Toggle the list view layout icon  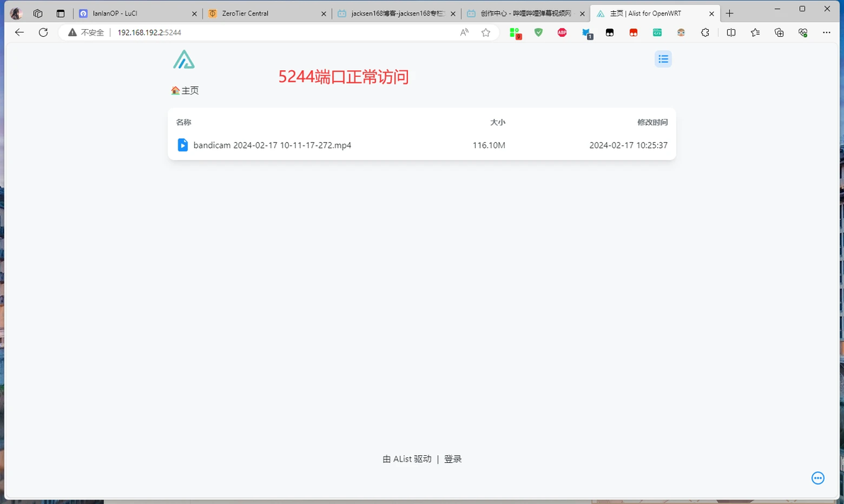[663, 59]
